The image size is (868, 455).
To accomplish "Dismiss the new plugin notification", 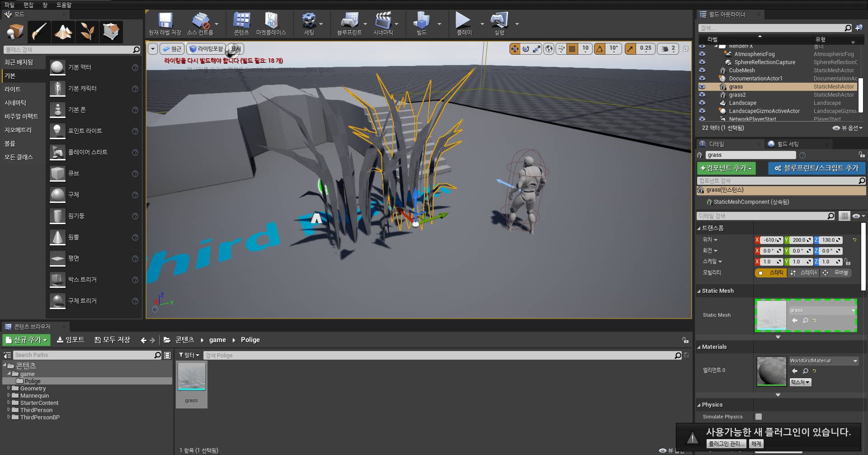I will point(756,444).
